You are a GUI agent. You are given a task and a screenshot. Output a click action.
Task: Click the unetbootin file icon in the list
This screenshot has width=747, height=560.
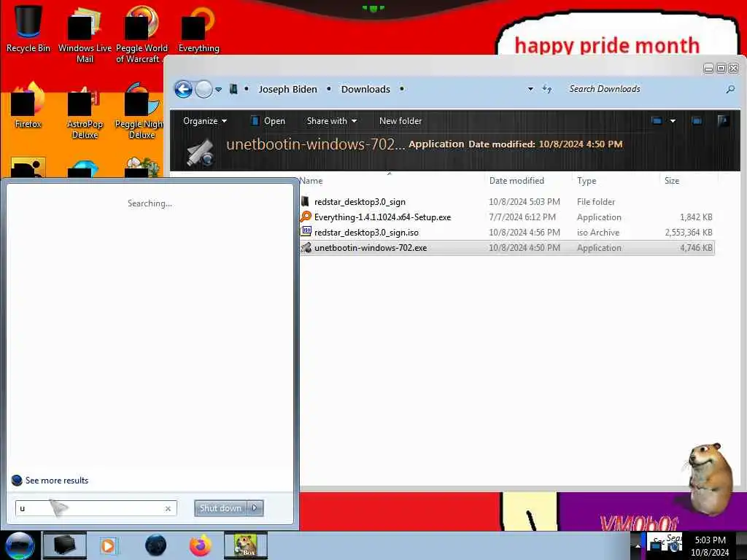tap(306, 248)
